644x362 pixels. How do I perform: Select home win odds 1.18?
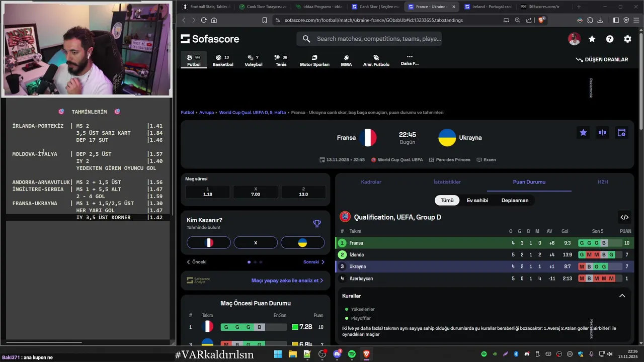[208, 192]
